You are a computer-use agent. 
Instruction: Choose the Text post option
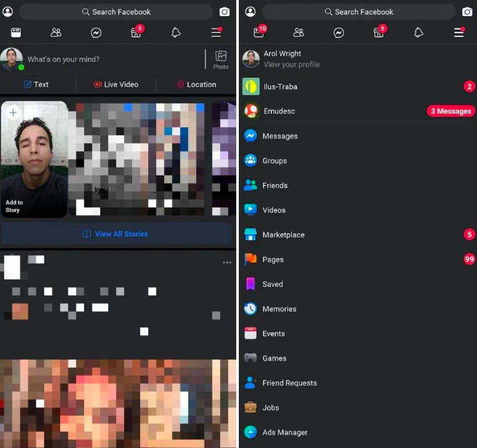pyautogui.click(x=36, y=84)
